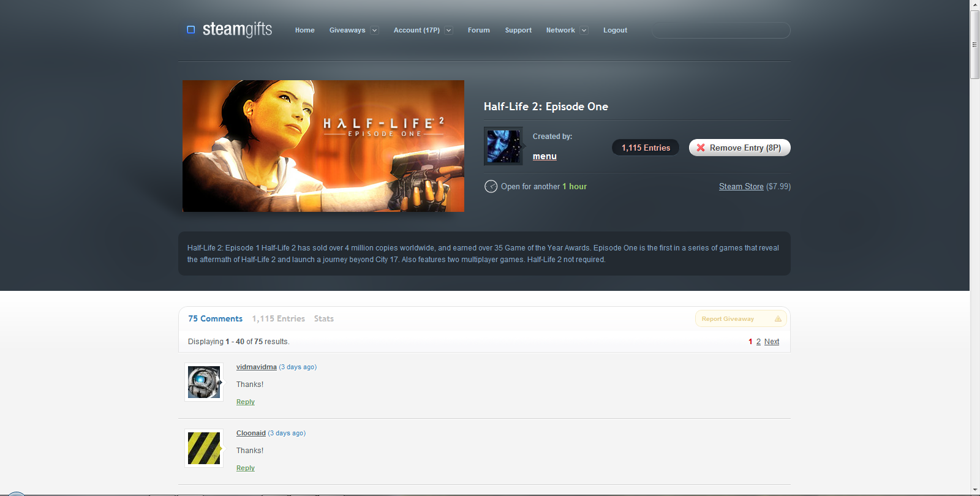
Task: Click the ($7.99) price text
Action: click(x=778, y=187)
